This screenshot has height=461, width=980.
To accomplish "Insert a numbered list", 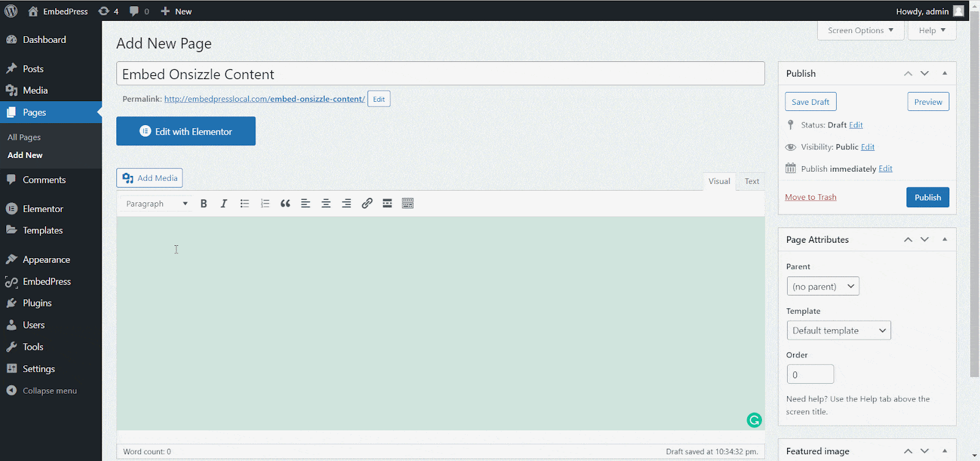I will 265,204.
